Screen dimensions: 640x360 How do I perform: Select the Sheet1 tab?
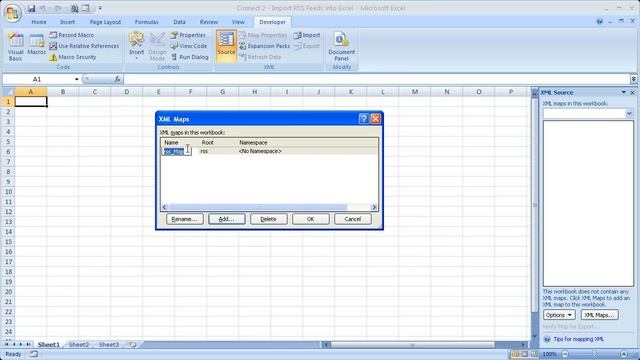point(49,344)
